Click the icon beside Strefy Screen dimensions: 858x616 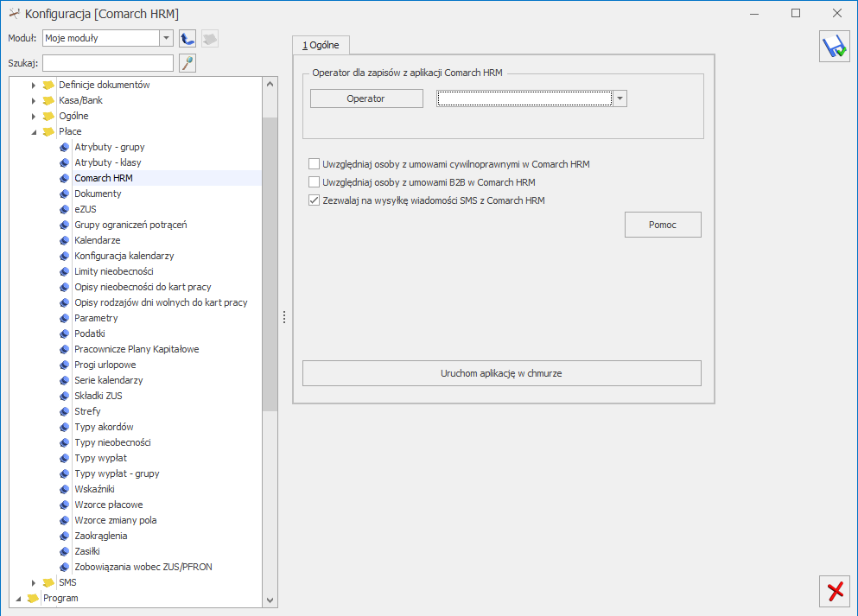(64, 411)
